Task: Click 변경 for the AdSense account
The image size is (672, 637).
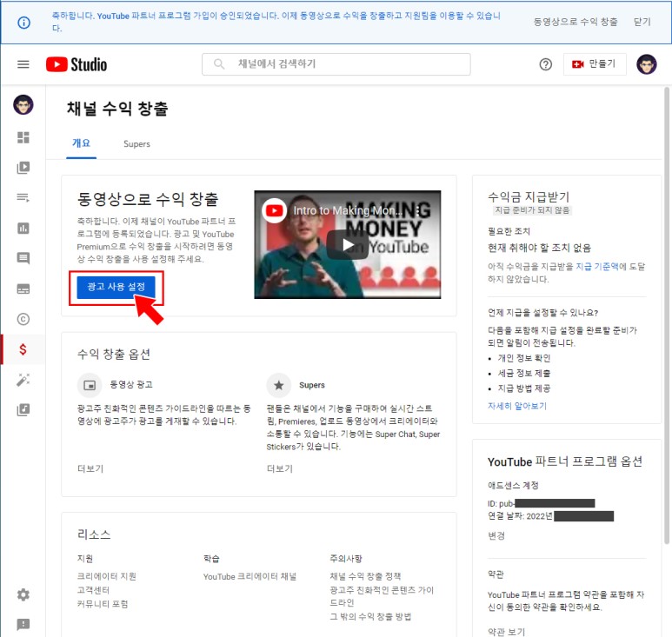Action: (496, 535)
